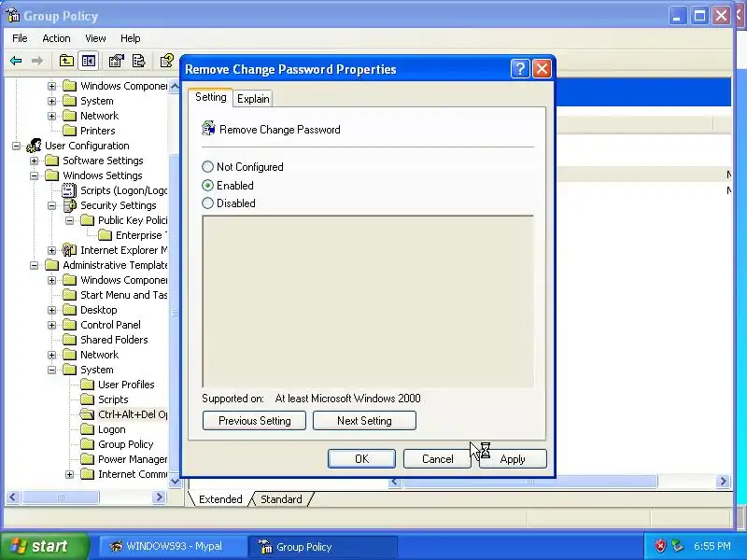Open the Action menu
Screen dimensions: 747x560
(56, 38)
